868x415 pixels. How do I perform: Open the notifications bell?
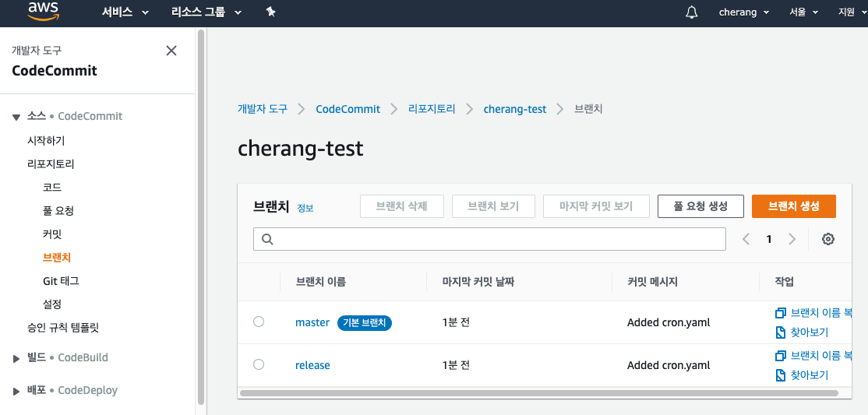(691, 12)
